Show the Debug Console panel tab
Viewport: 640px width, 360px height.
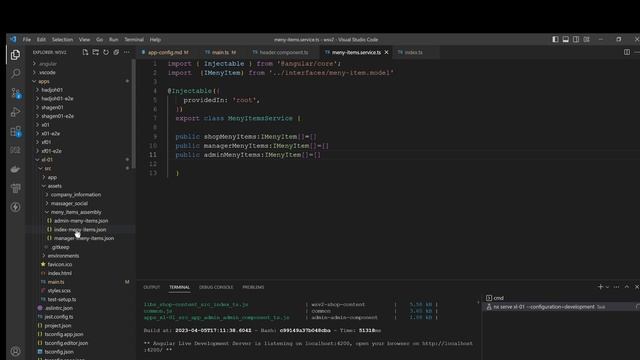click(x=216, y=287)
